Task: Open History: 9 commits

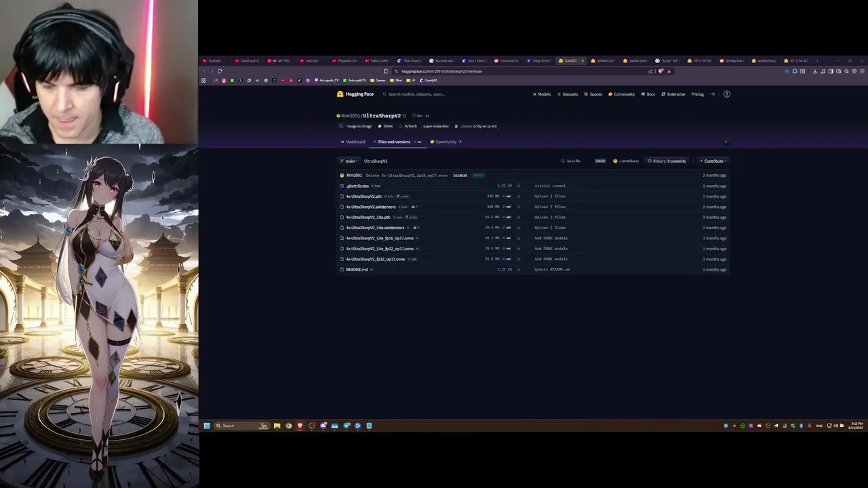Action: (x=667, y=161)
